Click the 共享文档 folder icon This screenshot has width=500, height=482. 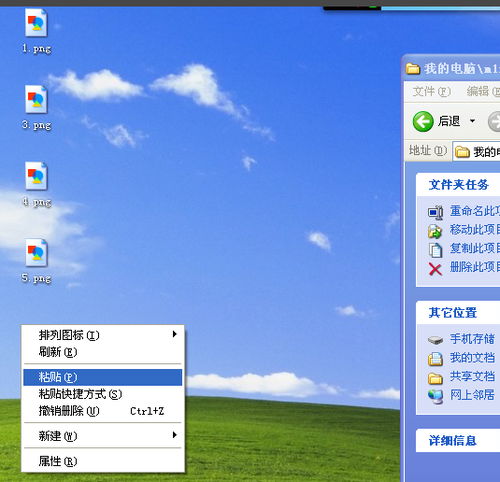coord(435,378)
